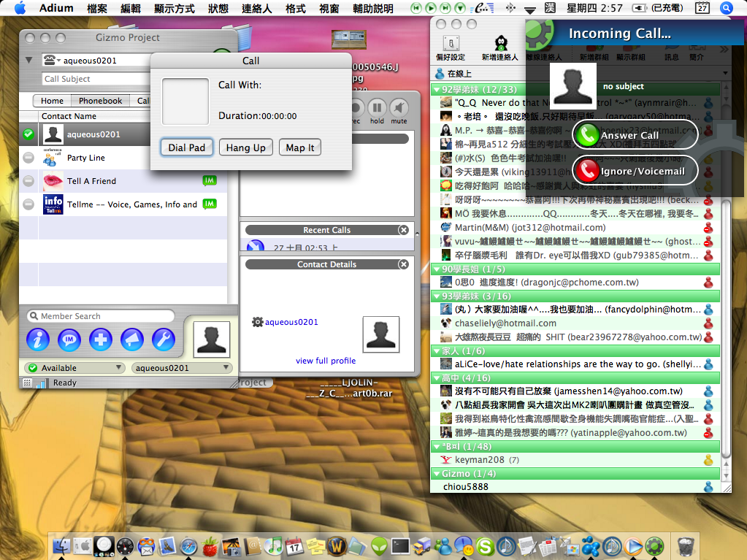This screenshot has height=560, width=747.
Task: Click the Ignore/Voicemail button
Action: pyautogui.click(x=635, y=171)
